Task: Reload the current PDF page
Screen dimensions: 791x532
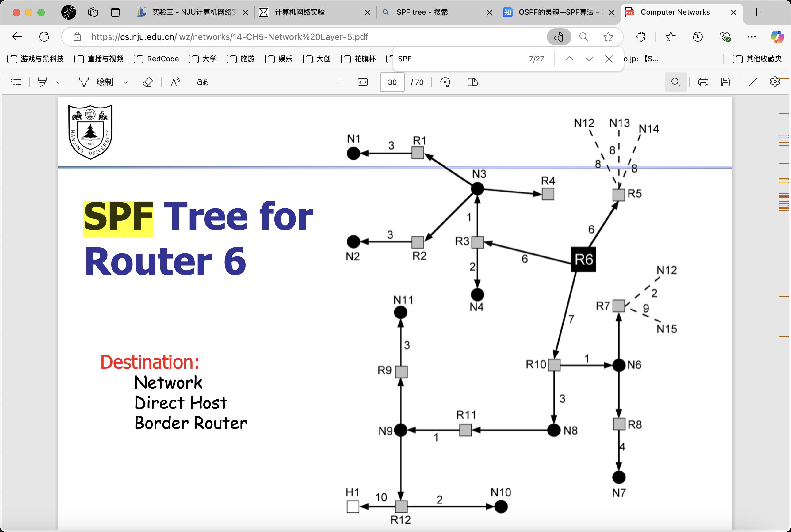Action: [44, 37]
